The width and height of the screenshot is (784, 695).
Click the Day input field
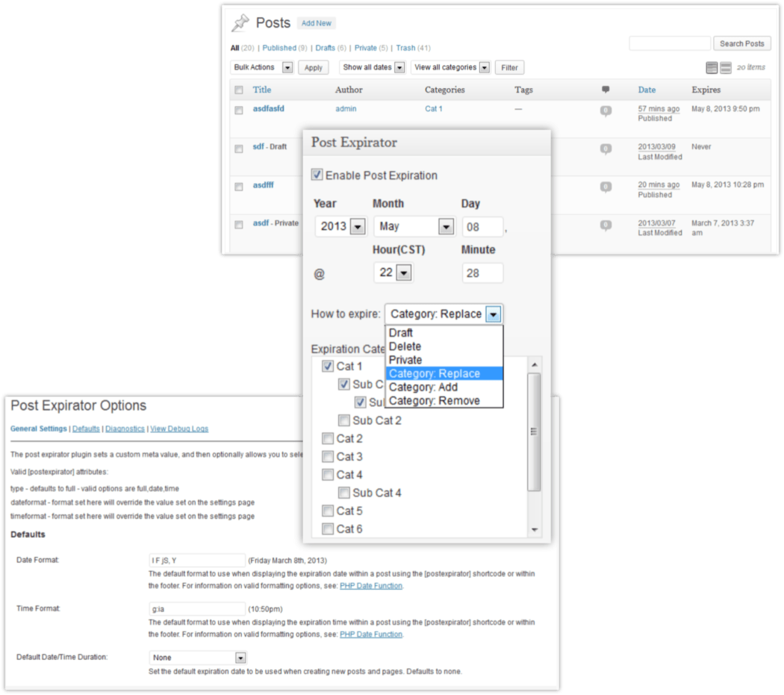482,227
